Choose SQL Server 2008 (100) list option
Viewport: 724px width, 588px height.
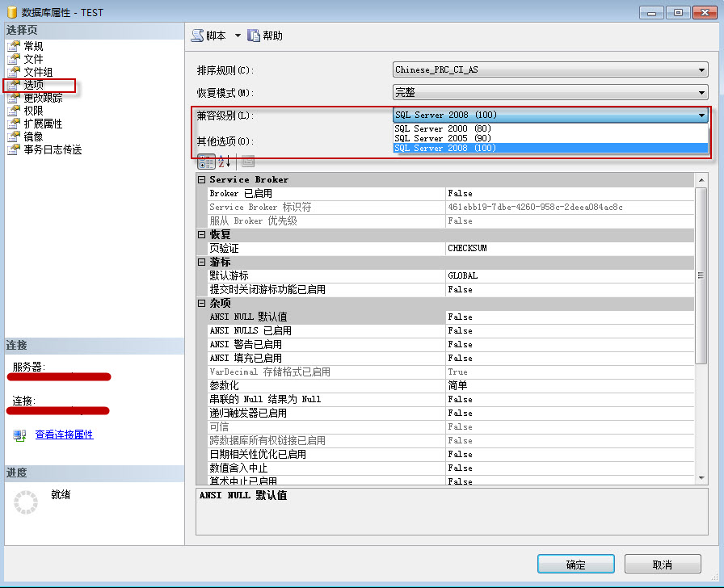(550, 148)
